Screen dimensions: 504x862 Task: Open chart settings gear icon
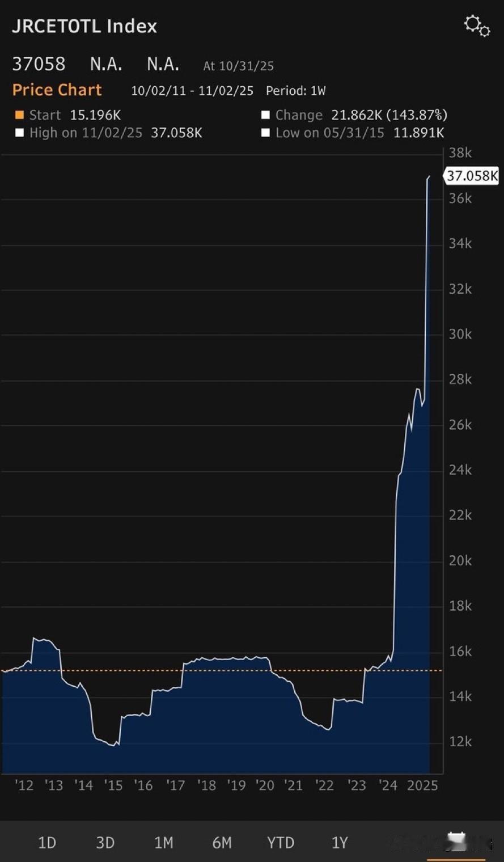477,26
